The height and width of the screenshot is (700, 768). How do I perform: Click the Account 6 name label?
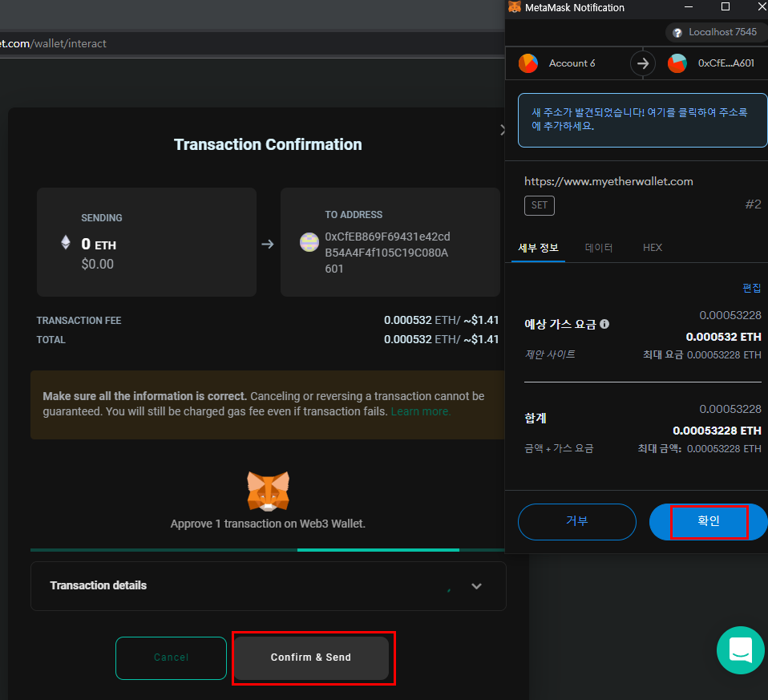click(x=572, y=63)
